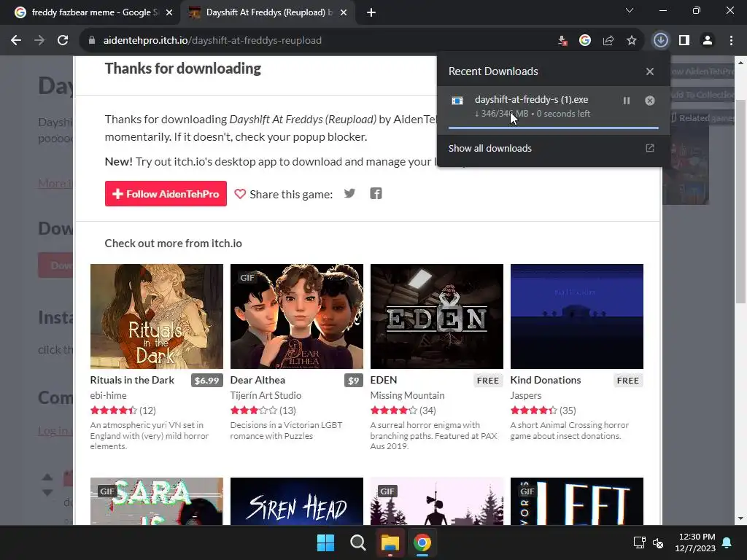Screen dimensions: 747x560
Task: Open SARA game thumbnail
Action: click(x=157, y=502)
